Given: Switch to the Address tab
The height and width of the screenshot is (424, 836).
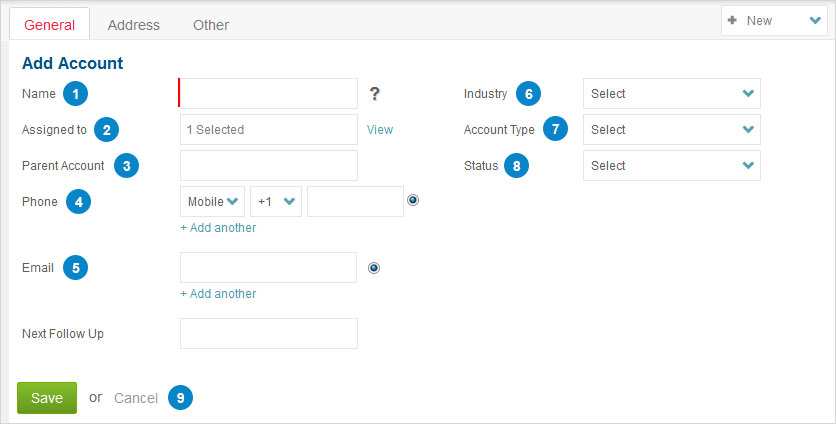Looking at the screenshot, I should click(133, 25).
